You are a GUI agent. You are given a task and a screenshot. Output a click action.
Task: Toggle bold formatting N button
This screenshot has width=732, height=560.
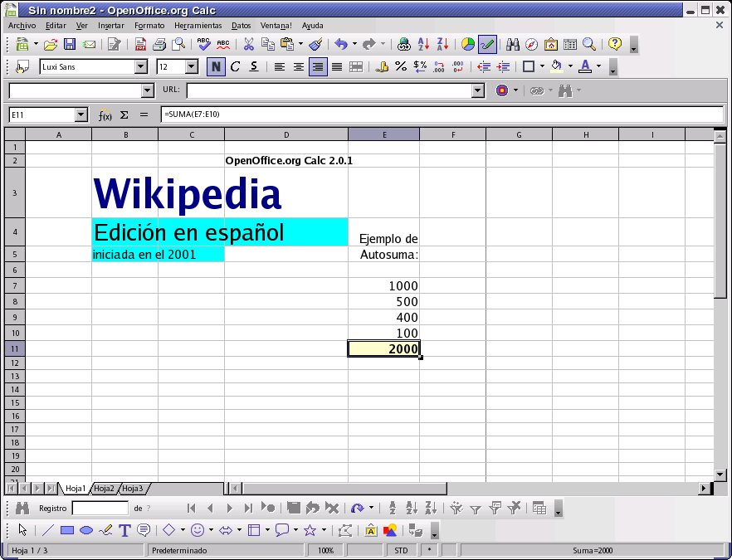[216, 66]
